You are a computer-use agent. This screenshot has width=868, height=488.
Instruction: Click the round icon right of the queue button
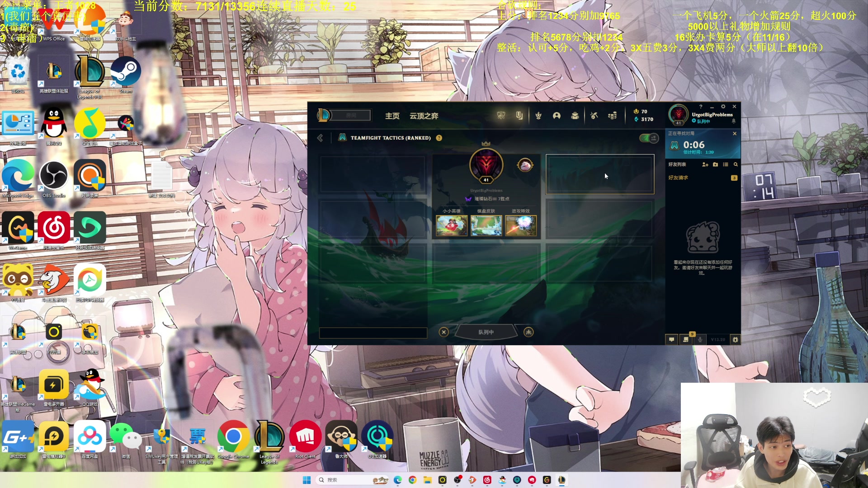[528, 332]
